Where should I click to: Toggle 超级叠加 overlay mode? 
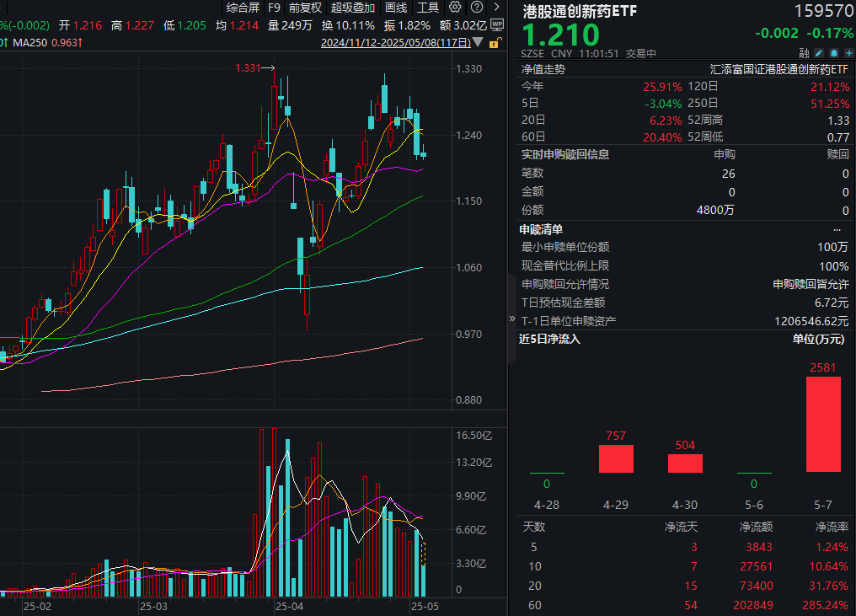click(354, 8)
